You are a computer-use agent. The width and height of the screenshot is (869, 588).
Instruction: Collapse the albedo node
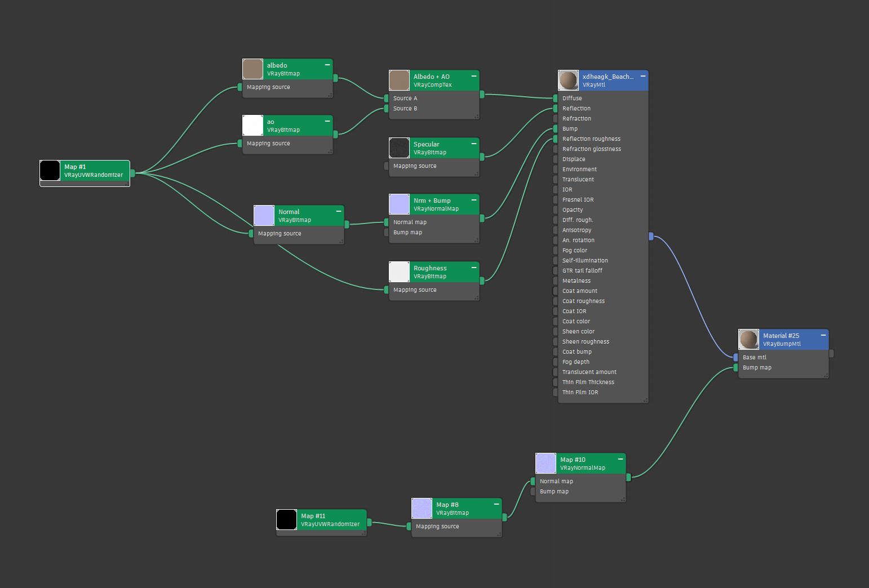coord(327,65)
